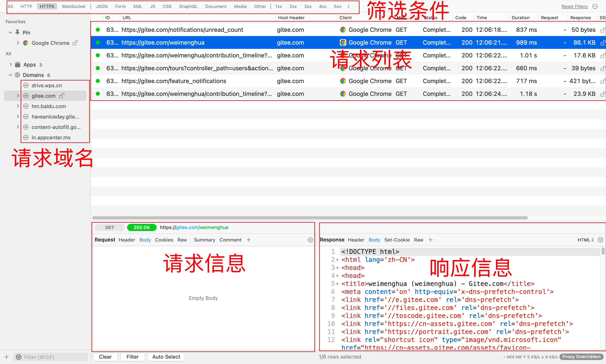This screenshot has width=606, height=364.
Task: Open the Request Cookies tab
Action: tap(164, 240)
